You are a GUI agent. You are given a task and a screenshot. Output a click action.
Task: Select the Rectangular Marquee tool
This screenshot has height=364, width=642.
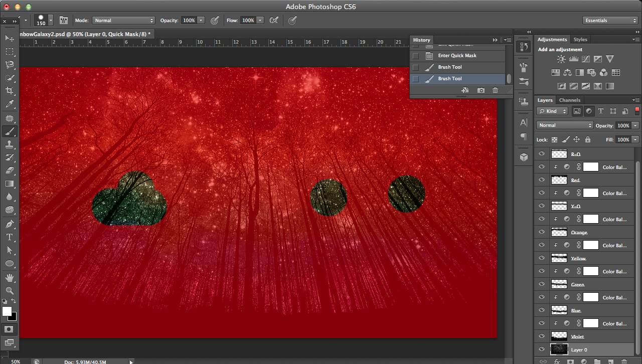tap(10, 52)
